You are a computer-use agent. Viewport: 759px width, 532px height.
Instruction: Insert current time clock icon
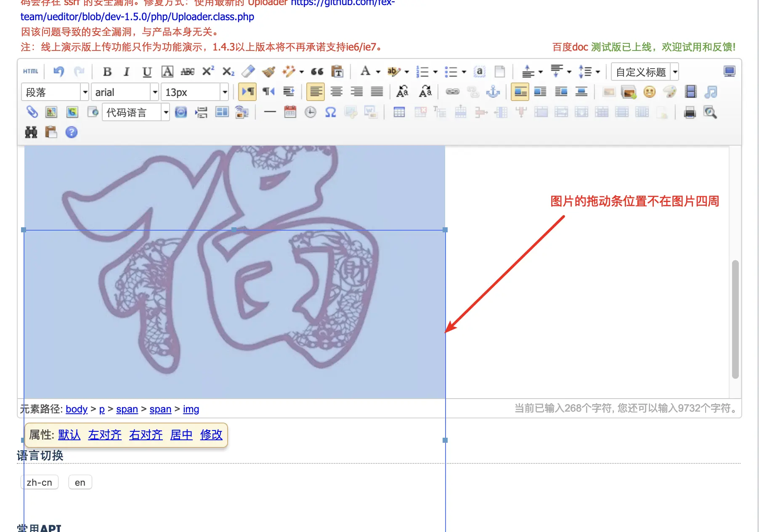(310, 112)
